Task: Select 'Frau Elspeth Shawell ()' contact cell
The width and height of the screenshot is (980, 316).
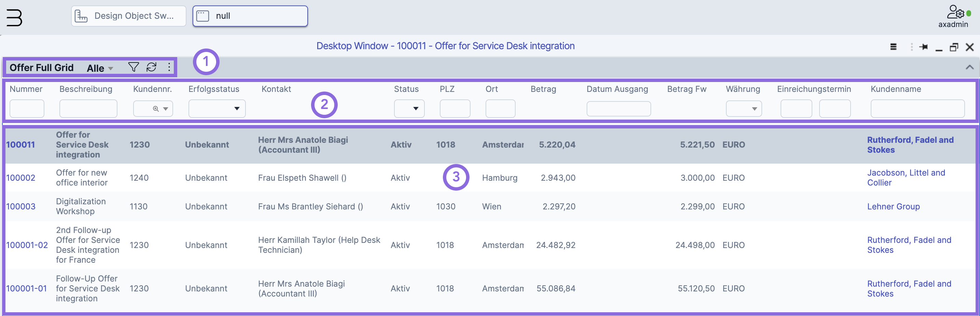Action: point(302,178)
